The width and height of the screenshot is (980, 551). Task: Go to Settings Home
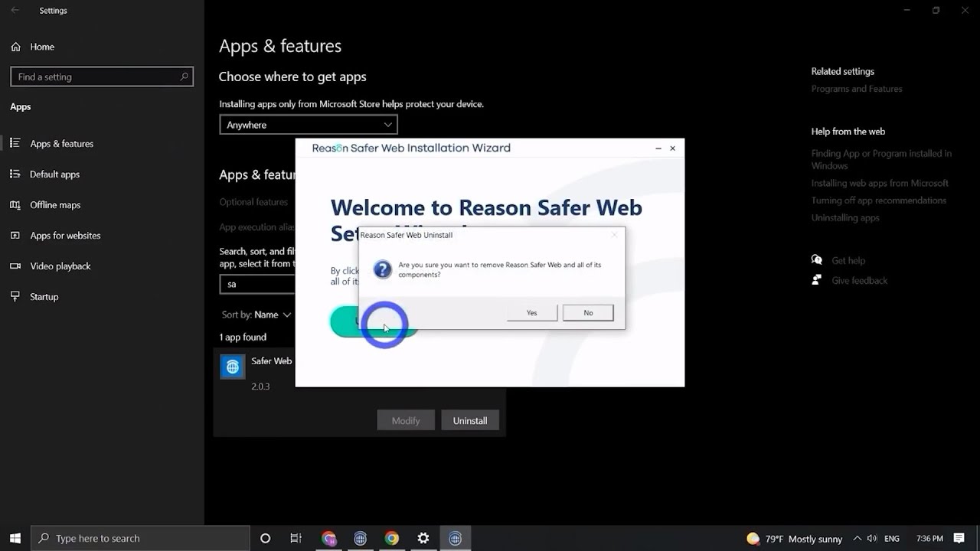(42, 47)
